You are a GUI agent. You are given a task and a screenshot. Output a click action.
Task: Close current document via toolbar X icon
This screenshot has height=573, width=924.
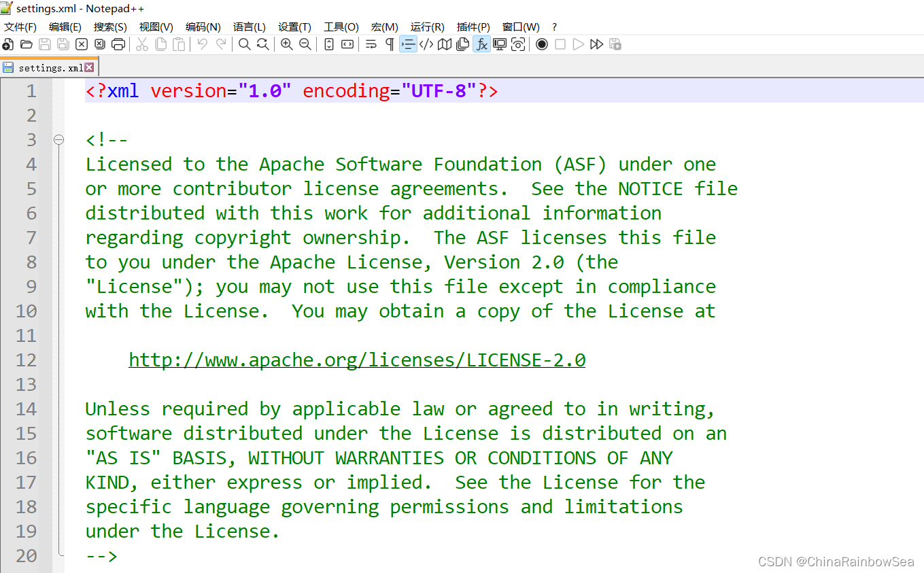point(82,44)
